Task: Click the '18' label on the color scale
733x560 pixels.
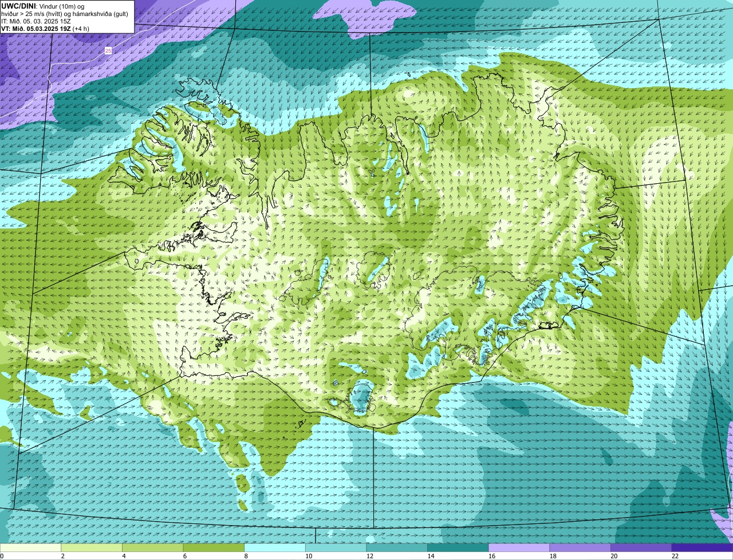Action: (x=553, y=556)
